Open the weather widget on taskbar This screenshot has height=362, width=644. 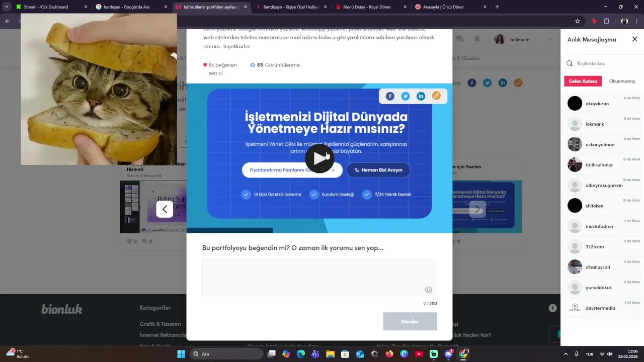(19, 353)
